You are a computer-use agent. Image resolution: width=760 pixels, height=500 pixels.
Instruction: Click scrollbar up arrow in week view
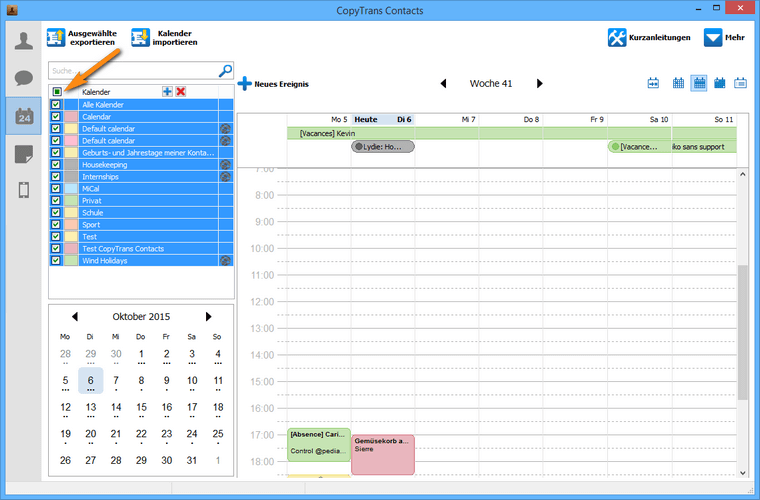tap(743, 174)
